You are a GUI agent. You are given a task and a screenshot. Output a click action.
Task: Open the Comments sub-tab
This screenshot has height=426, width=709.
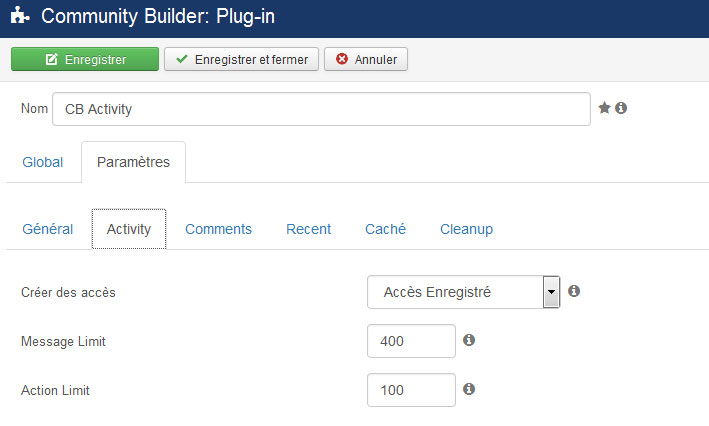pyautogui.click(x=218, y=229)
